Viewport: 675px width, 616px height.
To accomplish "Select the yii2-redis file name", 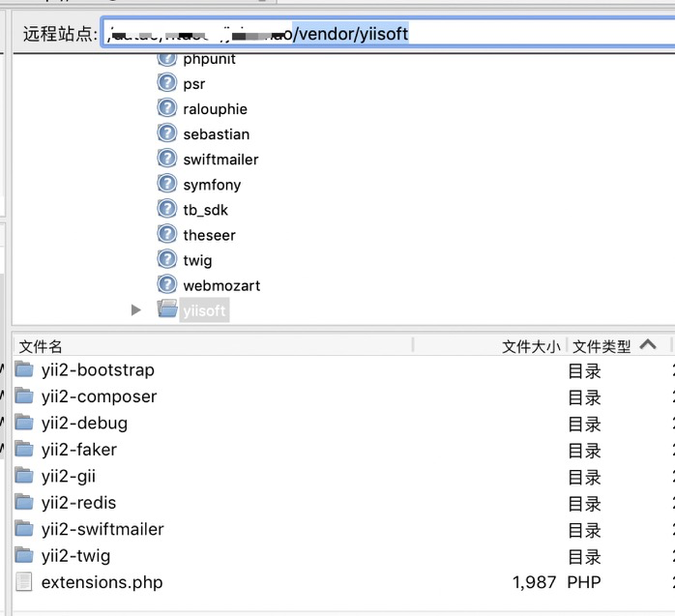I will (x=78, y=503).
